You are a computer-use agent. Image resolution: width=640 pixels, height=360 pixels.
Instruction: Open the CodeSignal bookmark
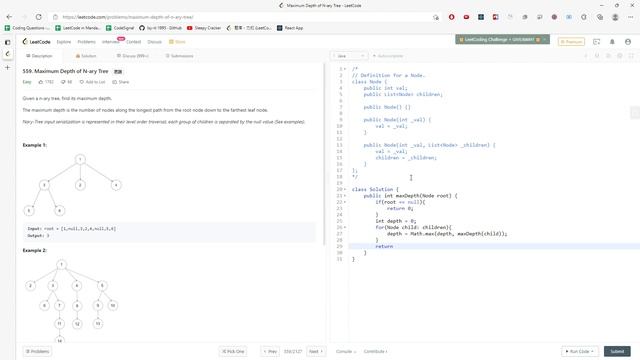pyautogui.click(x=120, y=28)
